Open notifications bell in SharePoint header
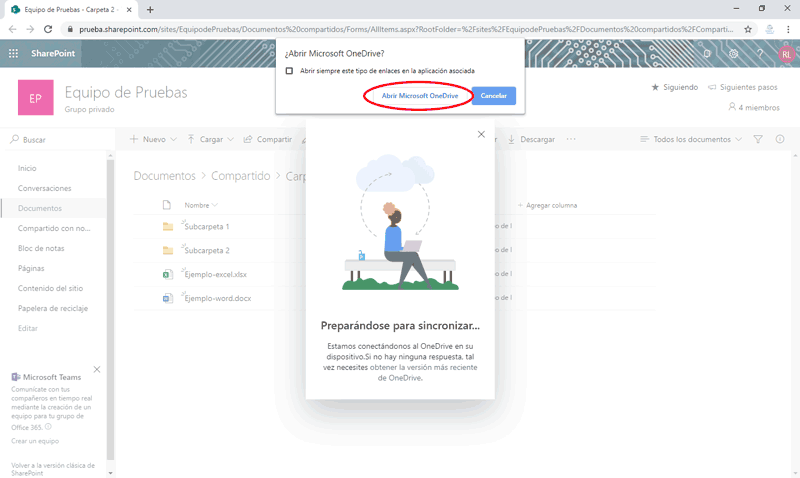 click(707, 53)
